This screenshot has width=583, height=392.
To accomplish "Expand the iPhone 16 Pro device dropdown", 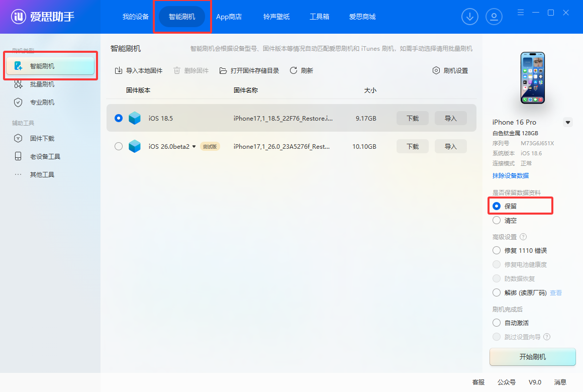I will [x=568, y=122].
